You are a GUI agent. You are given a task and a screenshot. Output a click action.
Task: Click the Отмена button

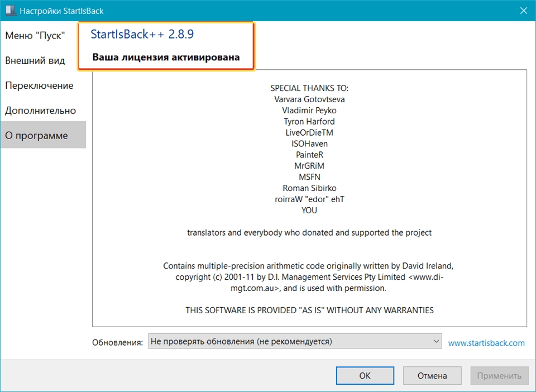tap(432, 376)
